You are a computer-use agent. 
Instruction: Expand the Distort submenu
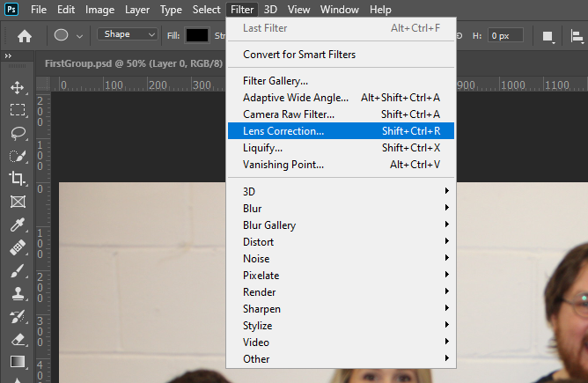tap(341, 241)
